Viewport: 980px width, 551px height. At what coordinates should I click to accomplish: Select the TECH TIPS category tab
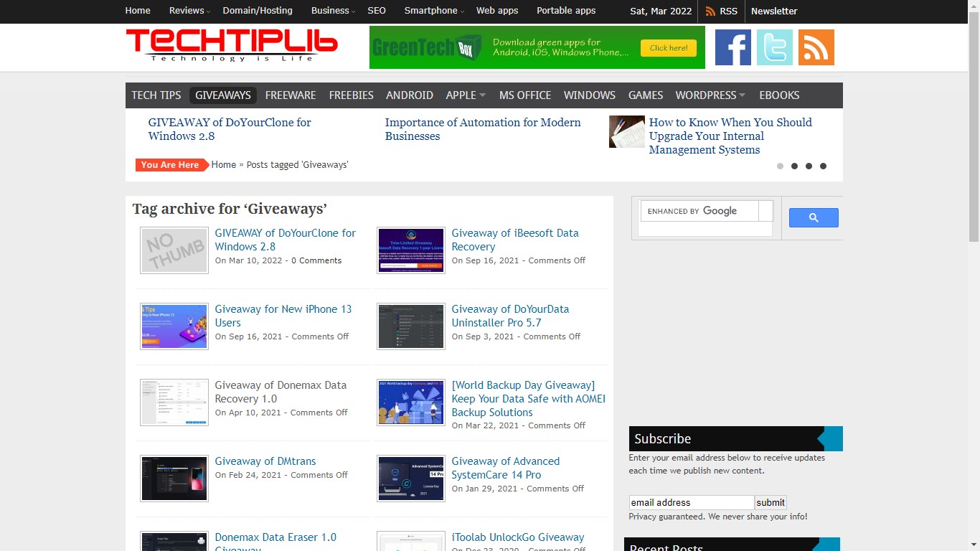point(156,95)
